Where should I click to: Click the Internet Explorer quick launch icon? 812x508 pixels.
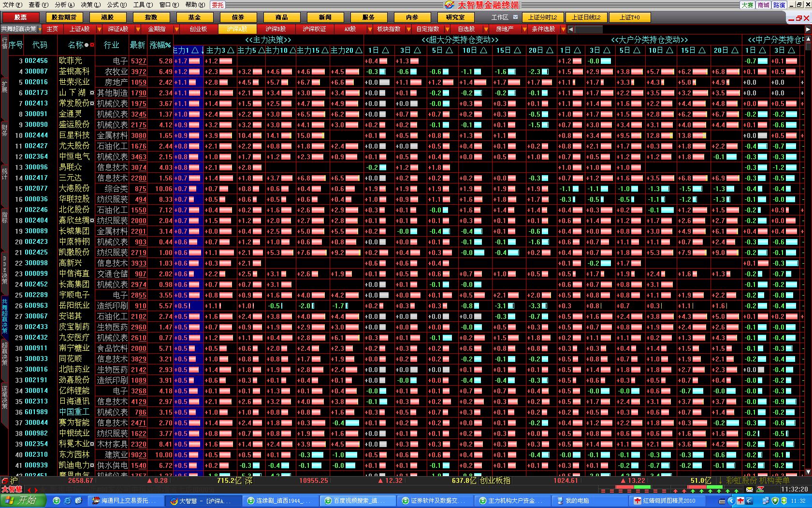(67, 501)
